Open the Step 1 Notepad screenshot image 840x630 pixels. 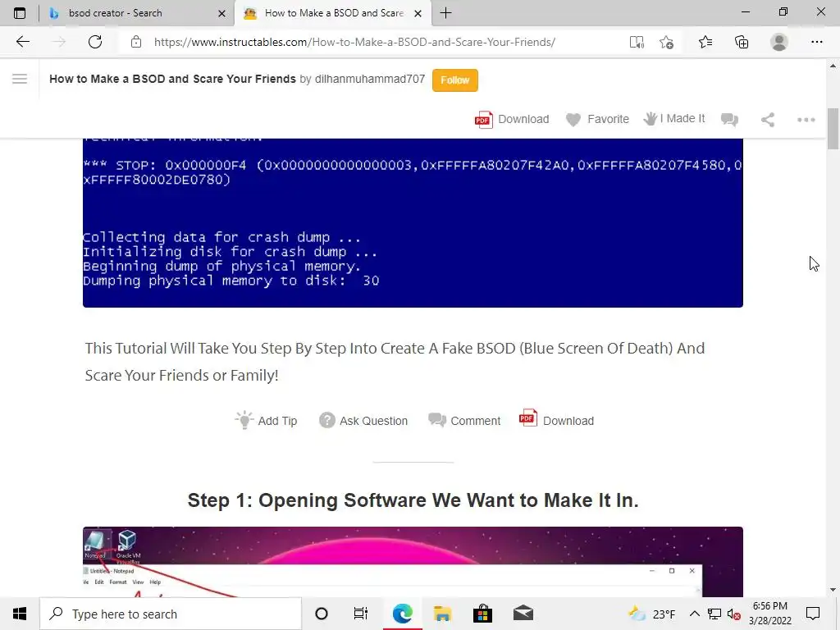(x=413, y=561)
